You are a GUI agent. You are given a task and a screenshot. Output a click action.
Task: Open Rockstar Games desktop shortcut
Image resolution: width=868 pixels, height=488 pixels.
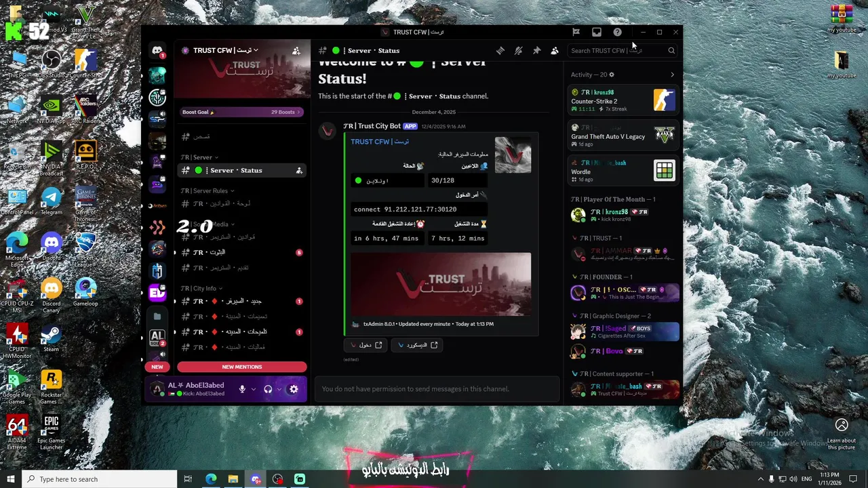pyautogui.click(x=51, y=387)
